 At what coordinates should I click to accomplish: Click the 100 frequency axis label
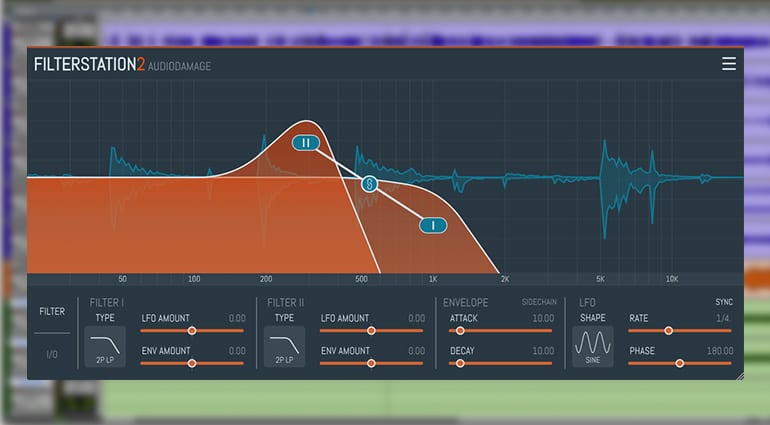pos(194,279)
